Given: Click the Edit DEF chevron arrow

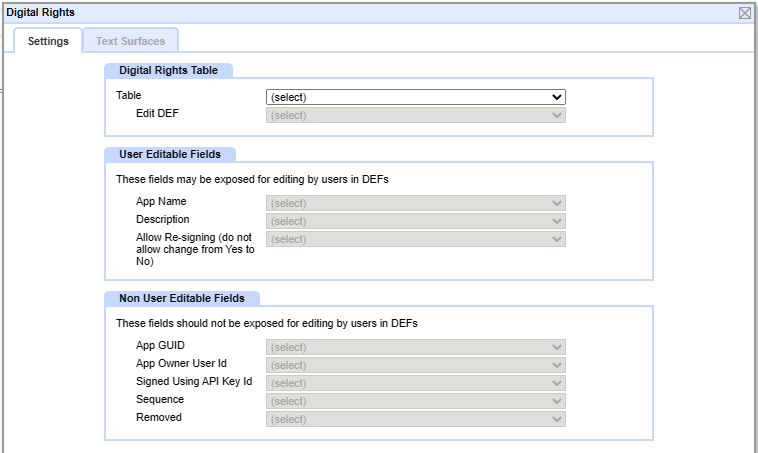Looking at the screenshot, I should (556, 115).
